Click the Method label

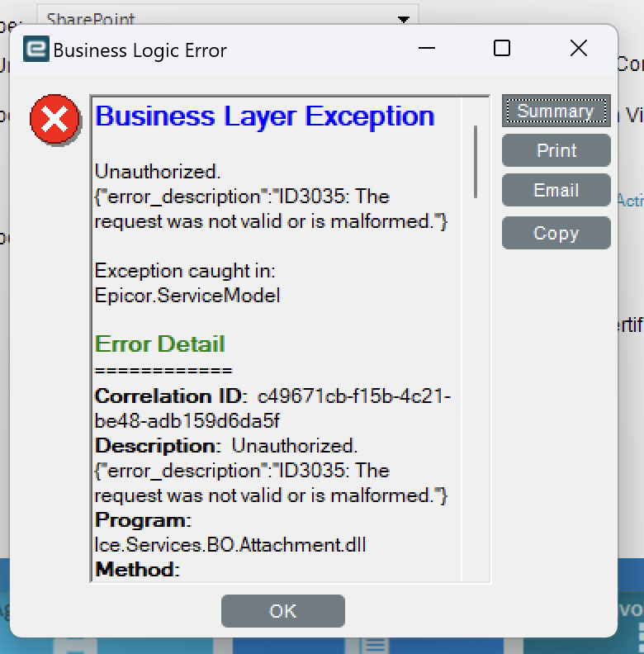[x=137, y=569]
